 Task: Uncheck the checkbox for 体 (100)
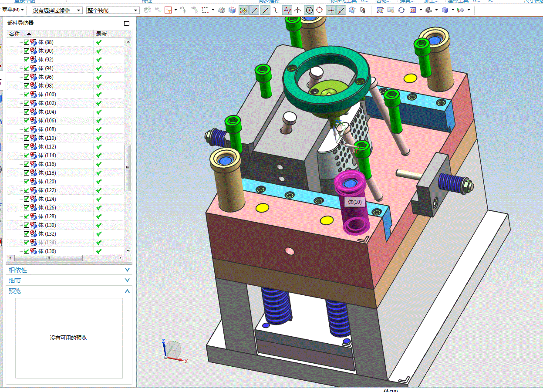(x=27, y=95)
